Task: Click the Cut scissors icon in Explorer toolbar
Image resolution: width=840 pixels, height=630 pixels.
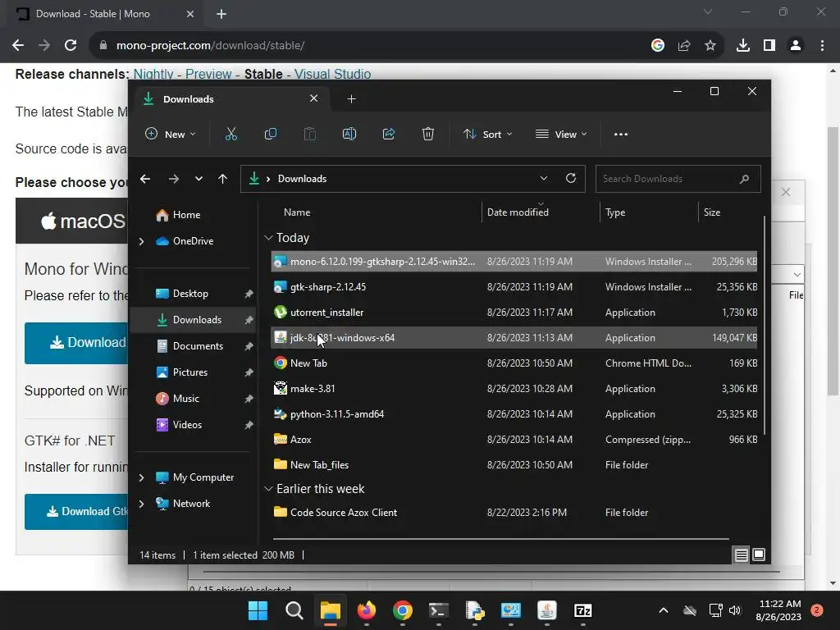Action: coord(231,134)
